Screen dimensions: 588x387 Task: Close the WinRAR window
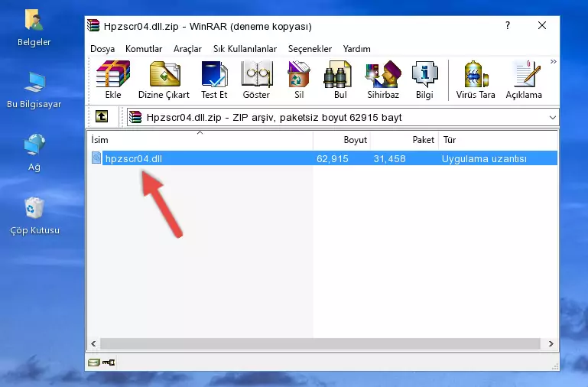[542, 25]
